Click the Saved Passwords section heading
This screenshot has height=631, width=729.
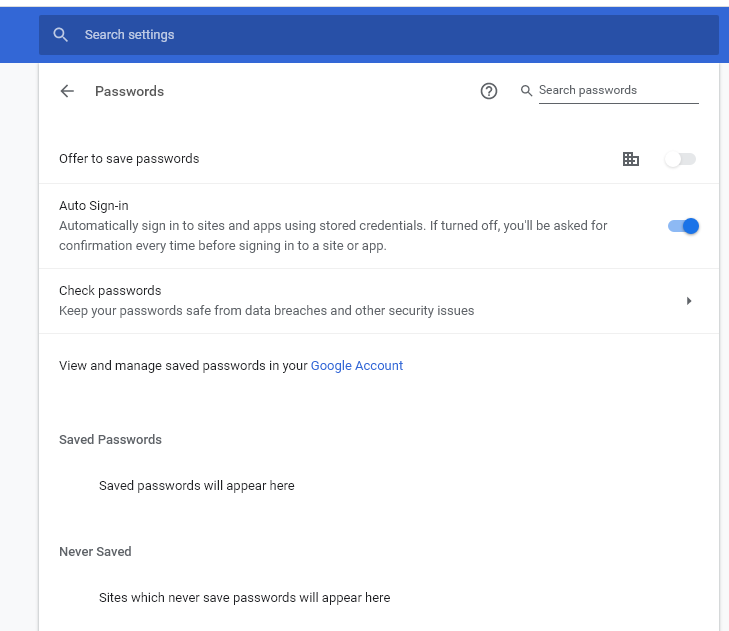pyautogui.click(x=110, y=439)
